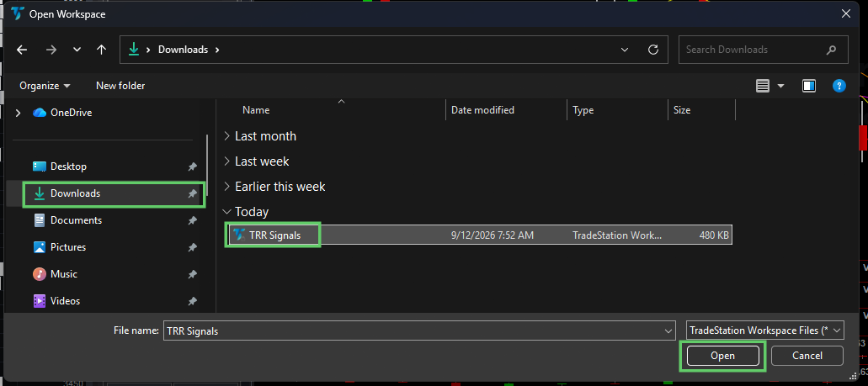Click the pin icon beside Documents
868x386 pixels.
pyautogui.click(x=192, y=220)
